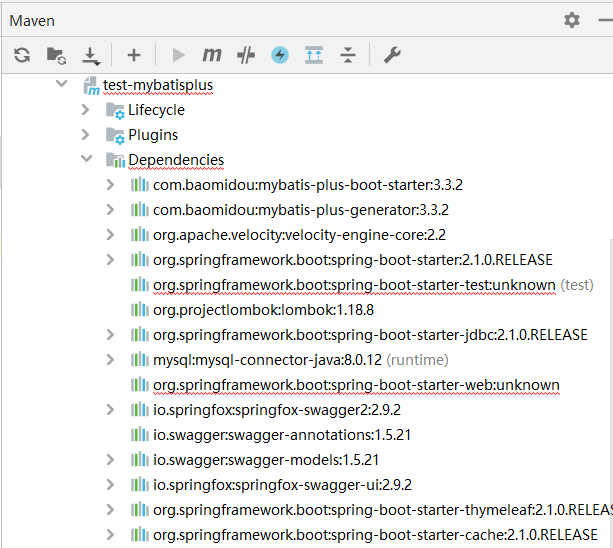The width and height of the screenshot is (613, 548).
Task: Select spring-boot-starter-cache:2.1.0.RELEASE row text
Action: tap(375, 535)
